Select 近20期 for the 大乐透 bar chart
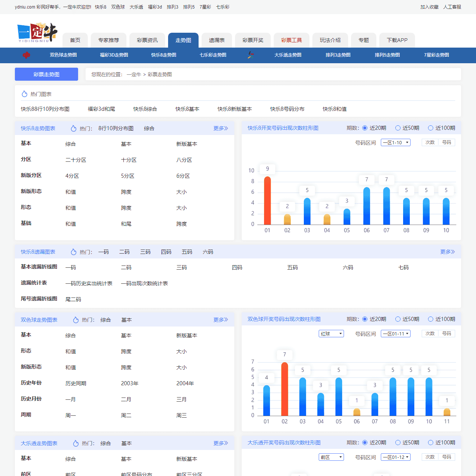 tap(365, 443)
